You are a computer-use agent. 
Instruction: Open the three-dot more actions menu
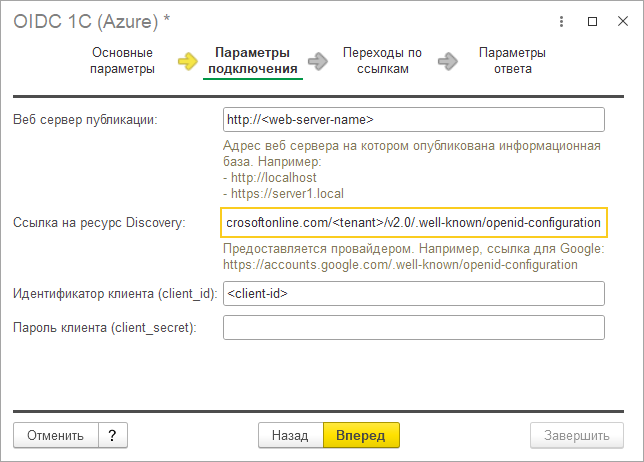click(x=565, y=21)
